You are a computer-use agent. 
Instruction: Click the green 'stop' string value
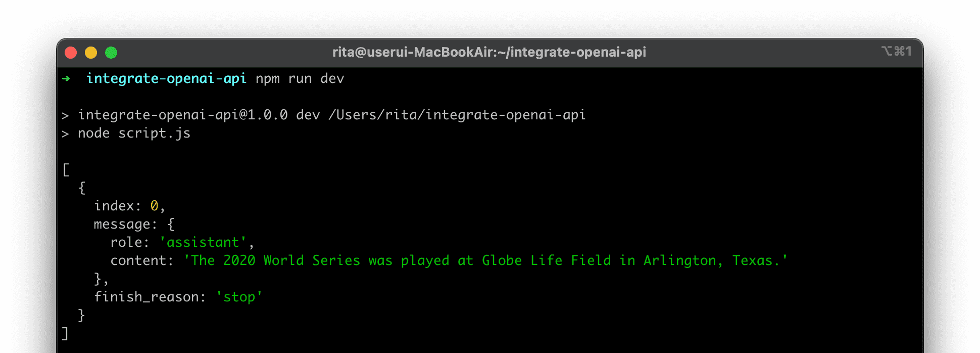[239, 297]
